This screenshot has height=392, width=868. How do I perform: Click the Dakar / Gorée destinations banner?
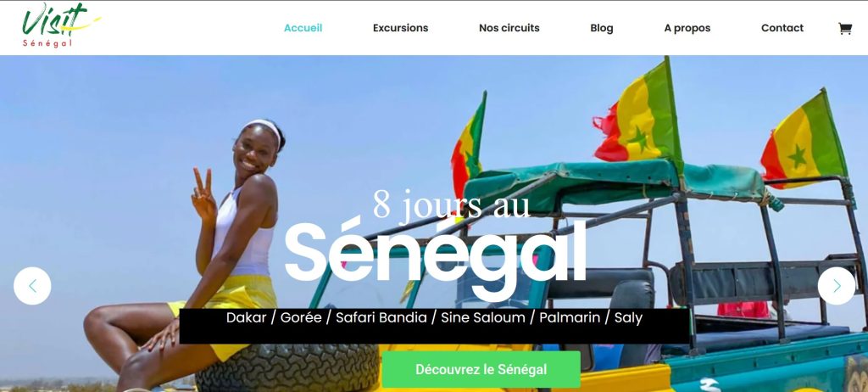click(x=435, y=326)
